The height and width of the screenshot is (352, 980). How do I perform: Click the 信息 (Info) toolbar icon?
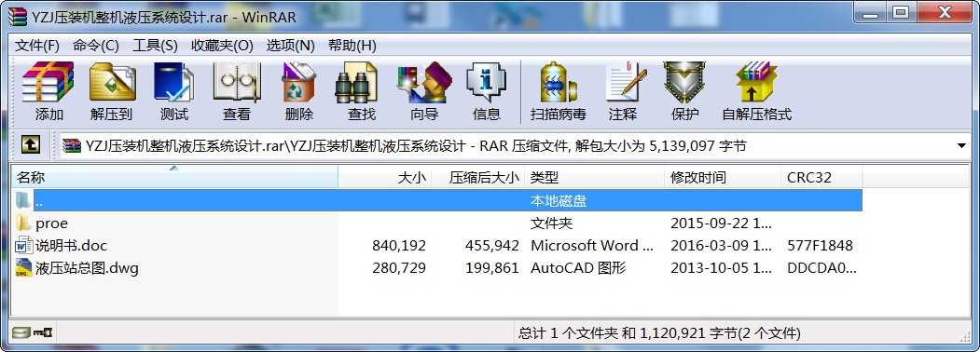[x=486, y=82]
